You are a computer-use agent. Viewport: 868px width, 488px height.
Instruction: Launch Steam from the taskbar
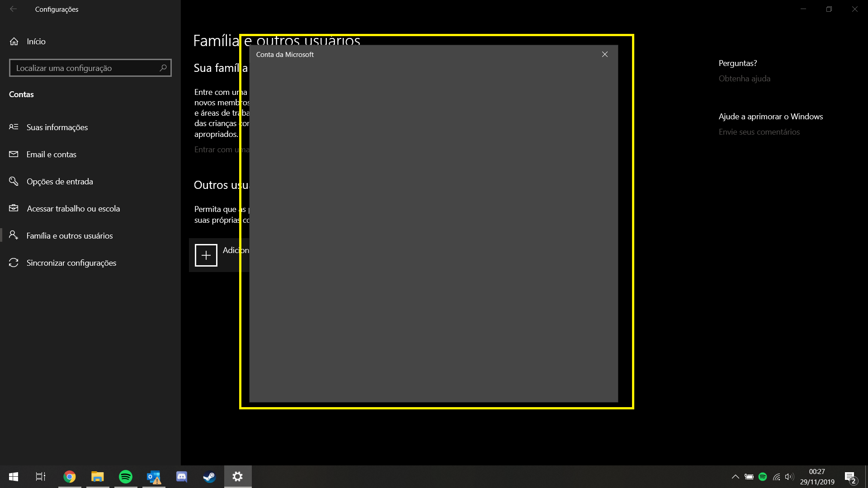click(209, 477)
